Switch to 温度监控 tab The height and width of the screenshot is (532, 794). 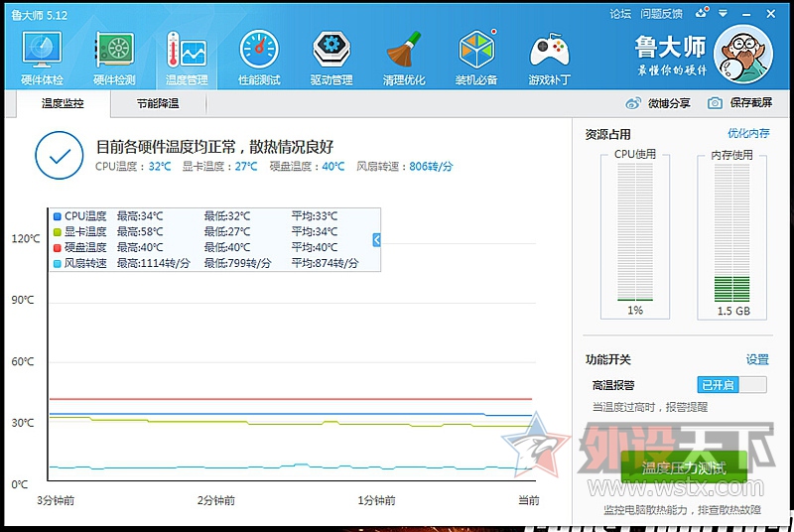pos(63,104)
